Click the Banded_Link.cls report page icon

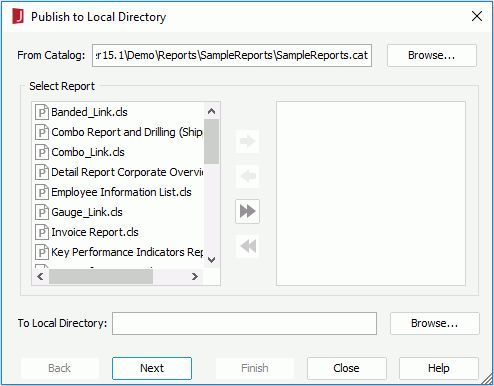click(42, 112)
